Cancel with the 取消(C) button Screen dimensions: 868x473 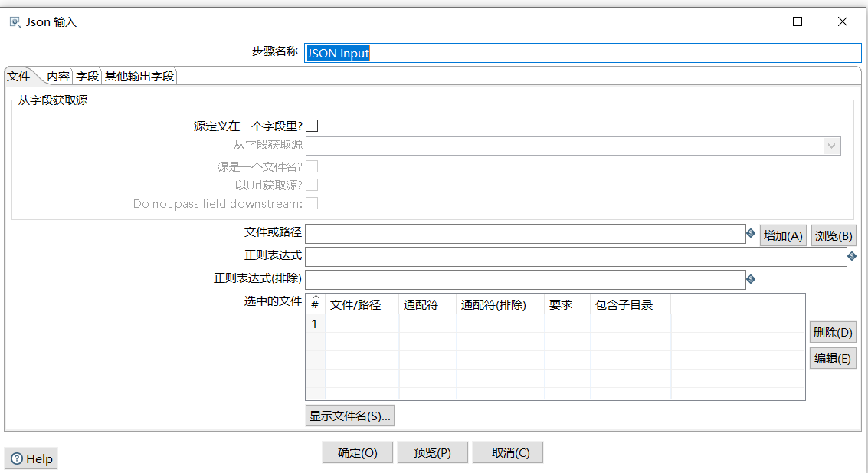click(508, 452)
